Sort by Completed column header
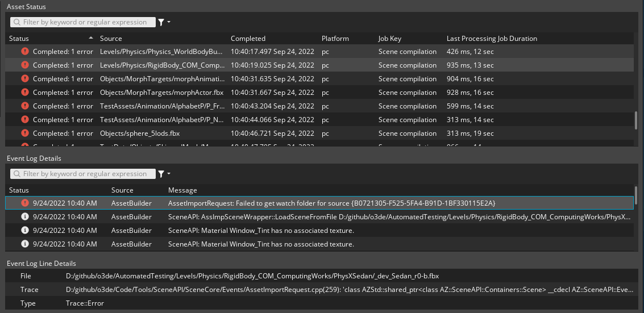The image size is (644, 313). [248, 39]
